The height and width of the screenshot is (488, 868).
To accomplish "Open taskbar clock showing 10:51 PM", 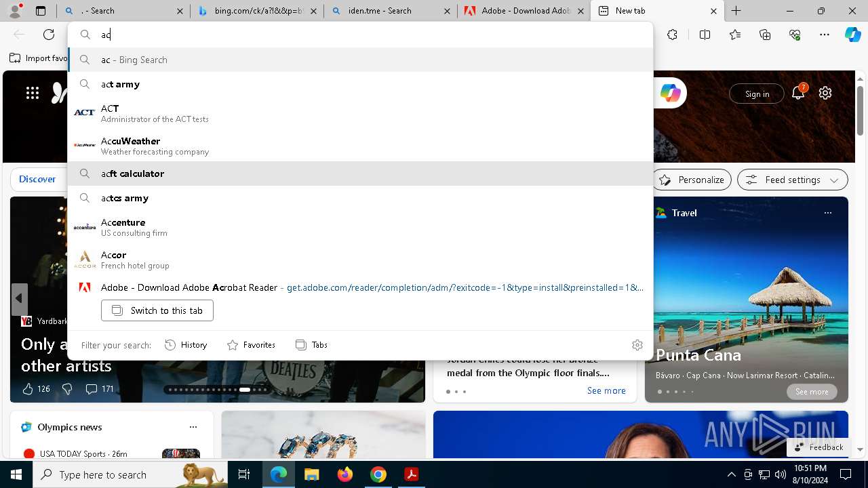I will [810, 474].
